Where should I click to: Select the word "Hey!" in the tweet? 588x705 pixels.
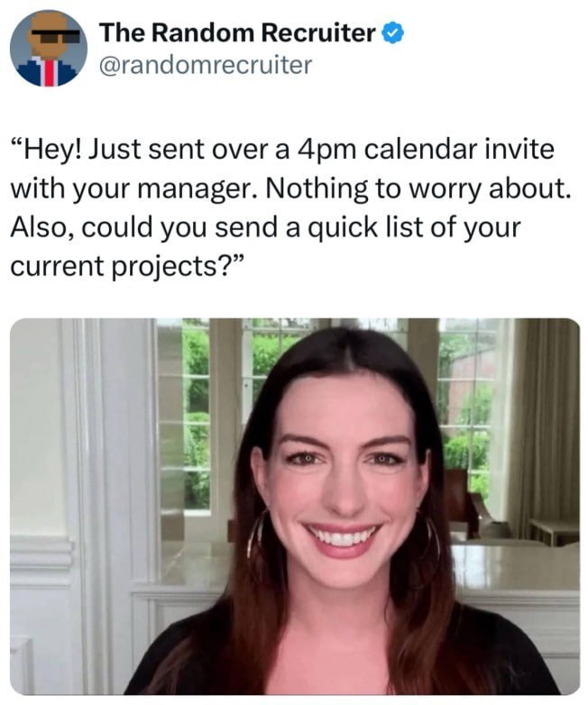coord(49,150)
